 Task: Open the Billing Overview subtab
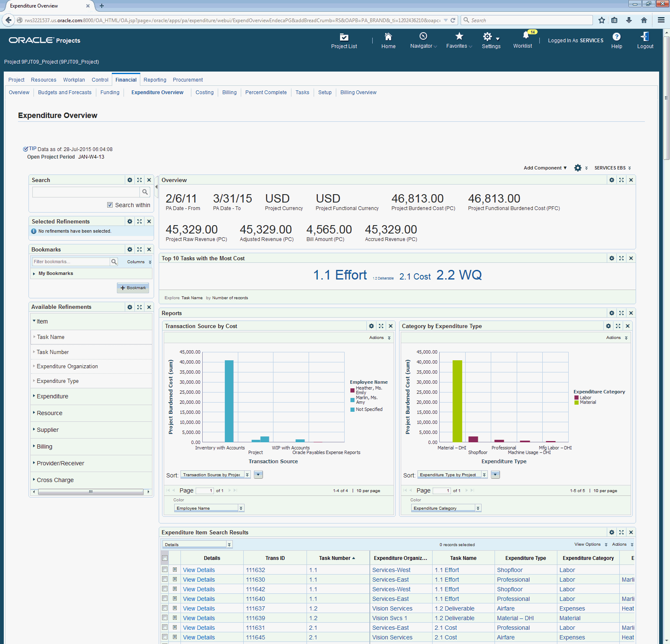coord(358,92)
